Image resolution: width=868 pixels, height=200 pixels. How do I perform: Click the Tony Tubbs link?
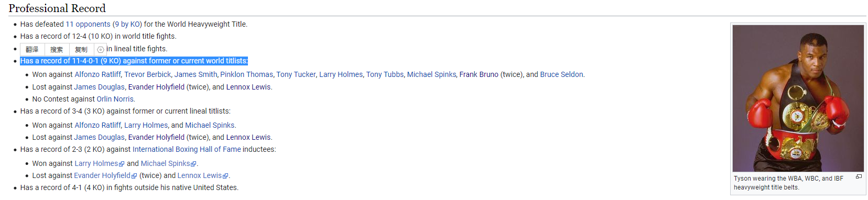tap(385, 74)
